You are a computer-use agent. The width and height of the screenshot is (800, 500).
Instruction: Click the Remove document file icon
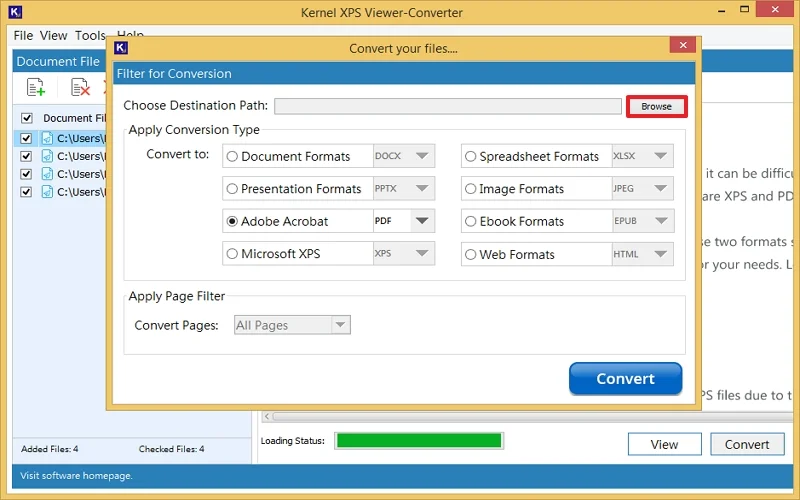(80, 87)
